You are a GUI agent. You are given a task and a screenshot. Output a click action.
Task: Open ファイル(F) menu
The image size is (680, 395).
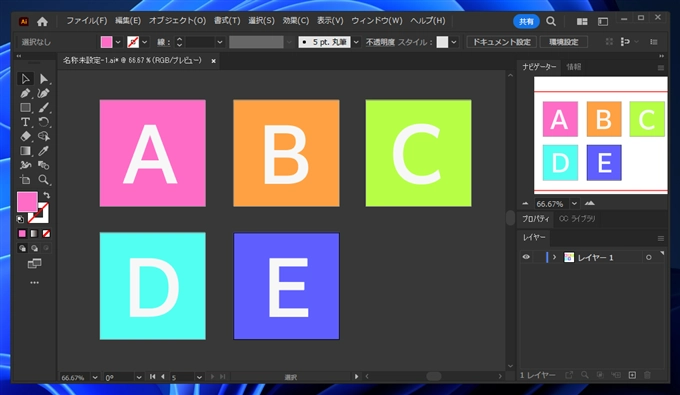(86, 20)
